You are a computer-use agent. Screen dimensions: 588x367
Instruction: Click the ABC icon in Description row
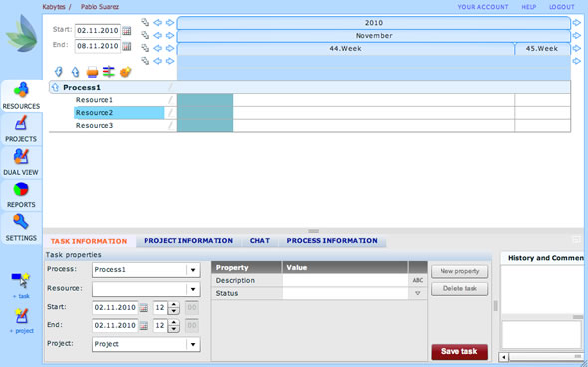click(418, 280)
